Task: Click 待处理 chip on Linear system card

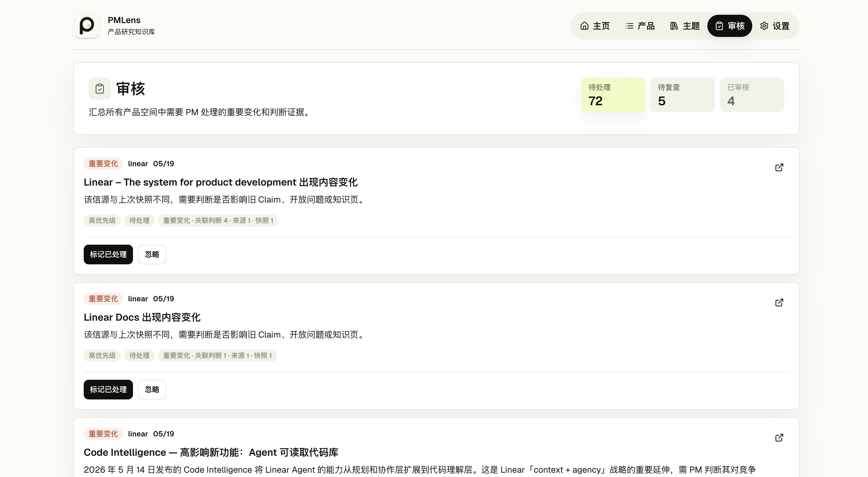Action: coord(139,221)
